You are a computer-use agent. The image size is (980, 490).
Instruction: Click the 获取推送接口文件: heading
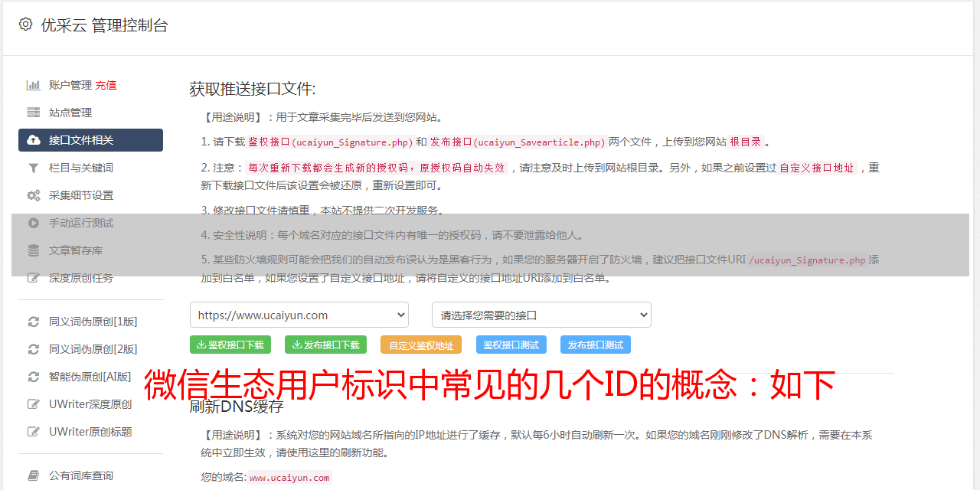(x=253, y=89)
